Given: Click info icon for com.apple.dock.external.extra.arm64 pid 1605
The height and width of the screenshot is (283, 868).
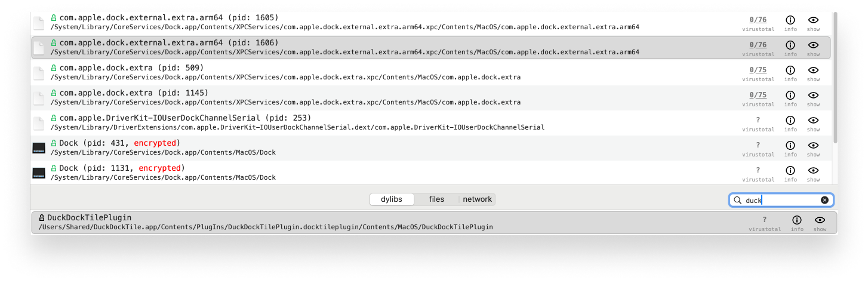Looking at the screenshot, I should click(790, 20).
